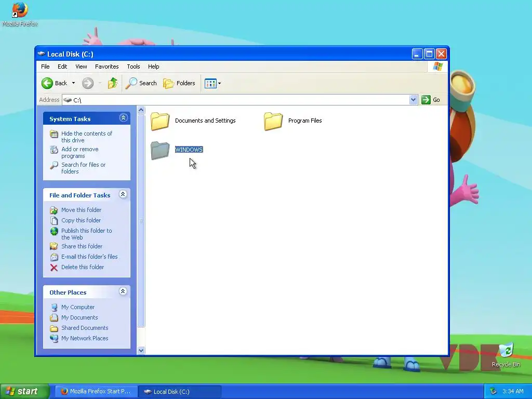
Task: Click the Publish to Web globe icon
Action: (x=54, y=231)
